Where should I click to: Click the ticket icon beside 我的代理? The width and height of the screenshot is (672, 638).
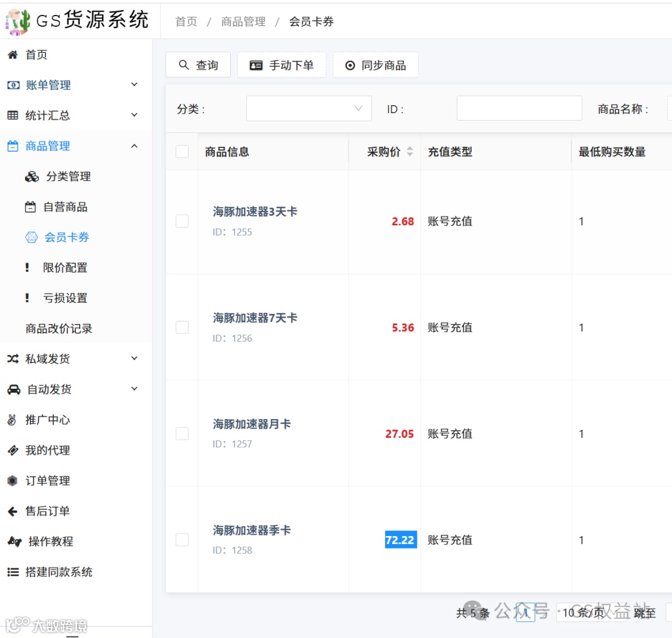(13, 450)
